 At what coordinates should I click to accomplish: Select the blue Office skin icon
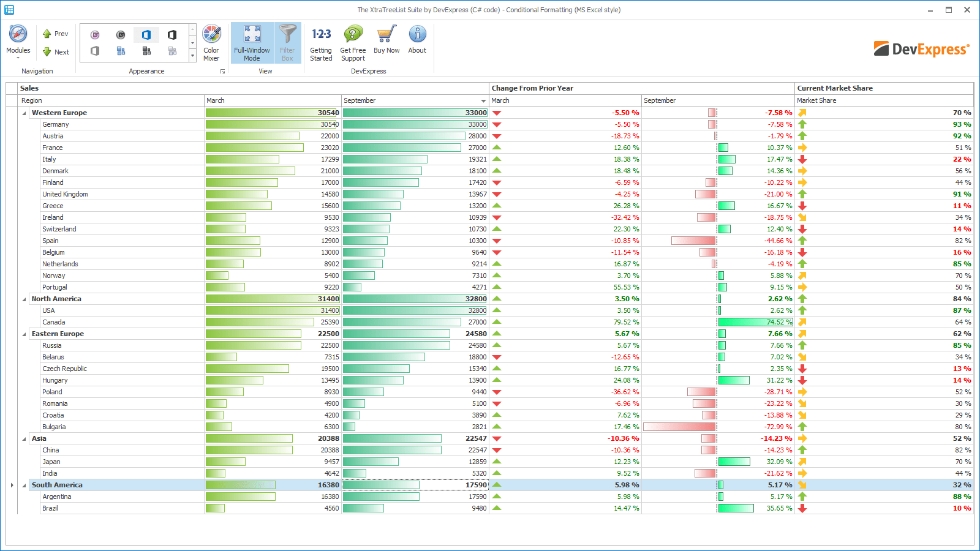[x=146, y=35]
